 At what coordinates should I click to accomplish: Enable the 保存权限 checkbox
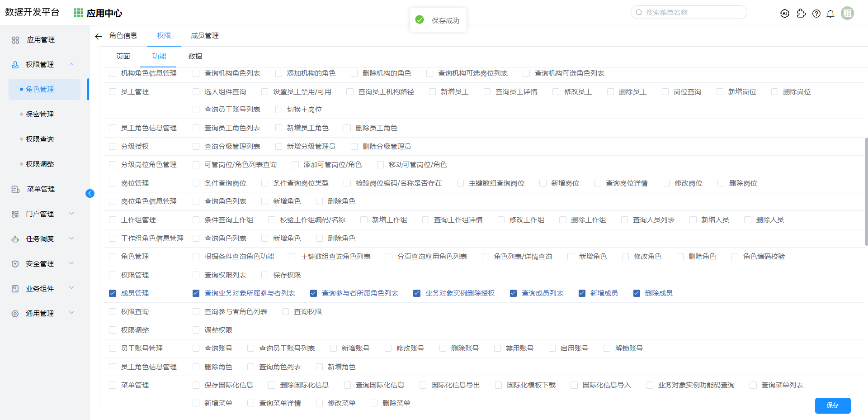click(x=265, y=275)
